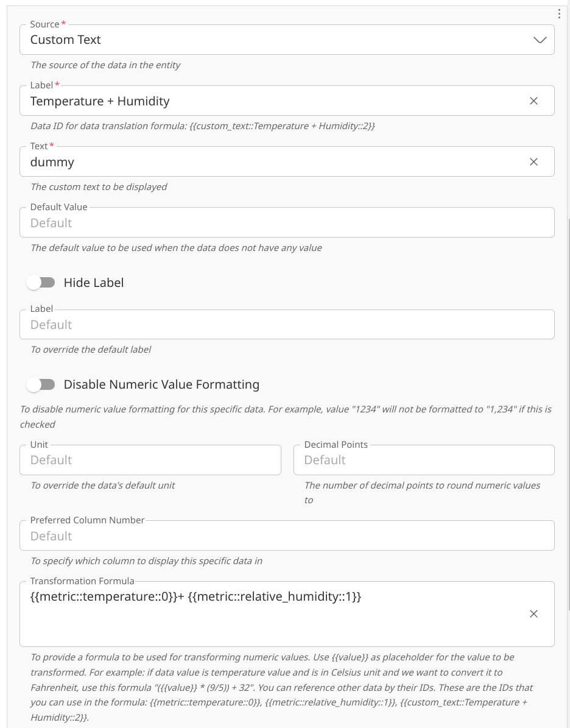Open the three-dot options menu
This screenshot has width=570, height=728.
(x=559, y=14)
